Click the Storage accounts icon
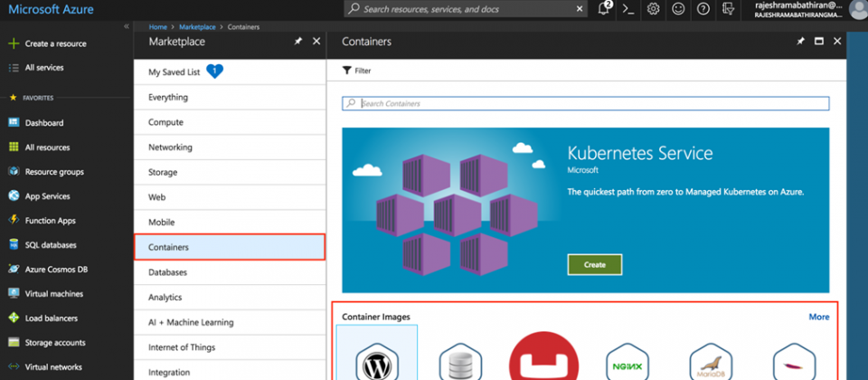 pyautogui.click(x=14, y=342)
